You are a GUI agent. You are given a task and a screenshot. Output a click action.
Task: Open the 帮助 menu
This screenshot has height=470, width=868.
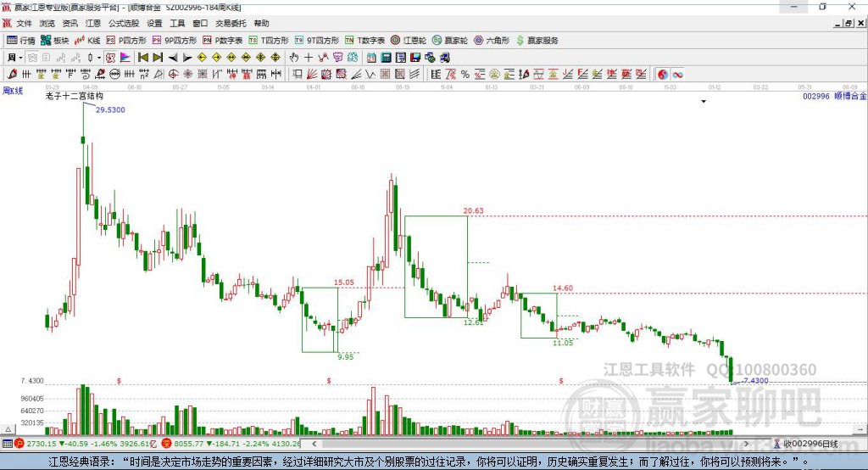(x=261, y=23)
